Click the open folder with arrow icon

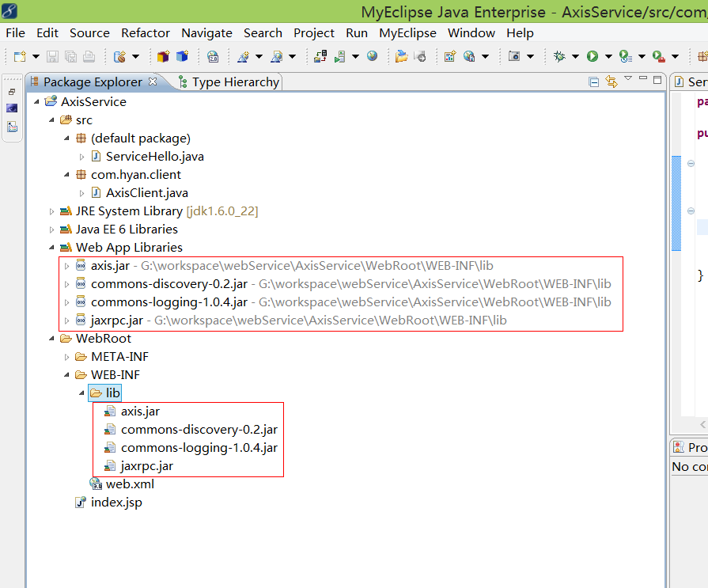[x=401, y=56]
